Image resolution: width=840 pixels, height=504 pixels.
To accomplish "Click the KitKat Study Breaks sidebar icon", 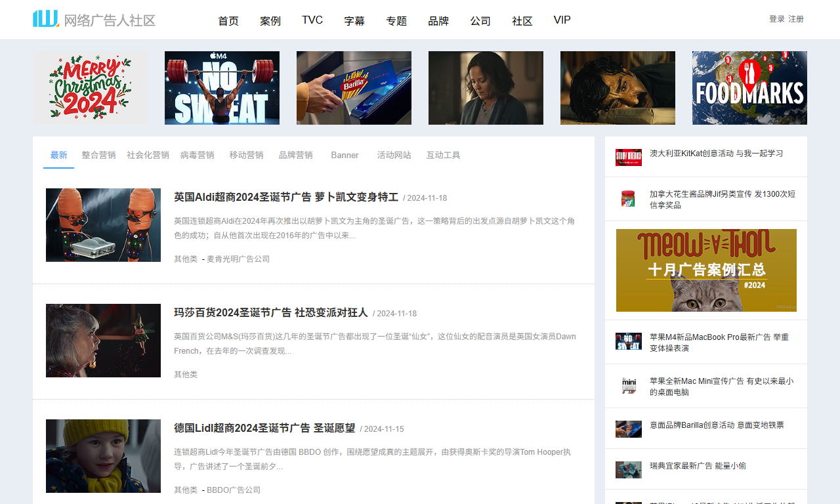I will [629, 157].
